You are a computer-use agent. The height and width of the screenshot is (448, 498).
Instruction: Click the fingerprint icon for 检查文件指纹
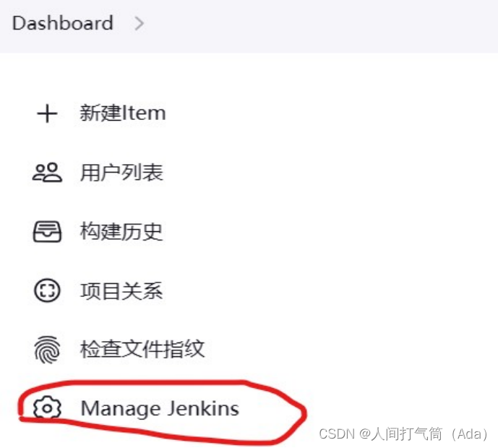coord(47,349)
